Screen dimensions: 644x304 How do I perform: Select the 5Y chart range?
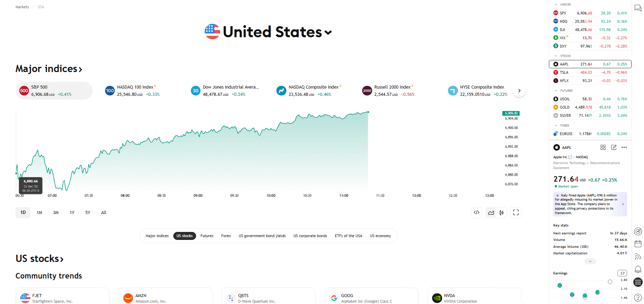click(x=88, y=213)
